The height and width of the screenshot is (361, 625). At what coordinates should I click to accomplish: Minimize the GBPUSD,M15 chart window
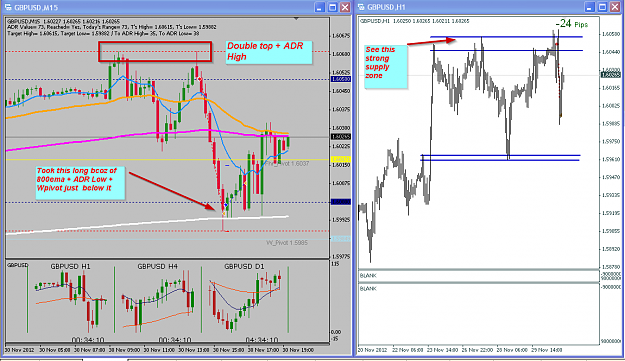(320, 7)
